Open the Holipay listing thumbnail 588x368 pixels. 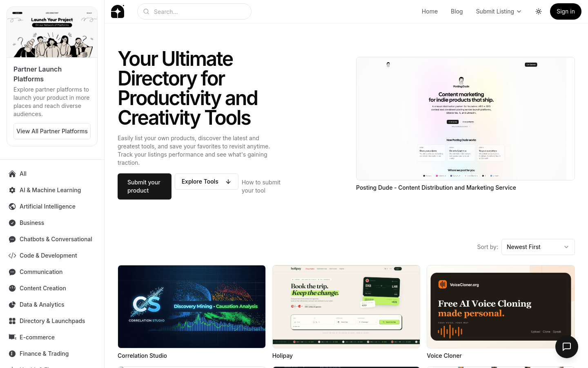point(346,307)
